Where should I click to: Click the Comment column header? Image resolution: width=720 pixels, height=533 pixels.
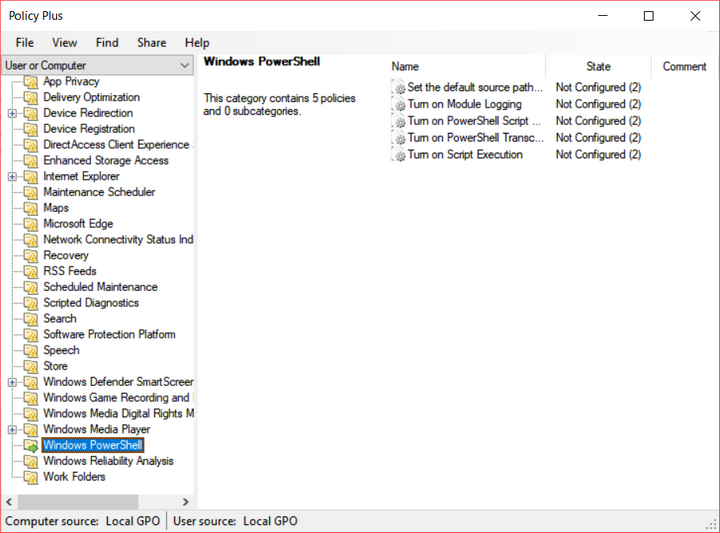click(x=685, y=67)
